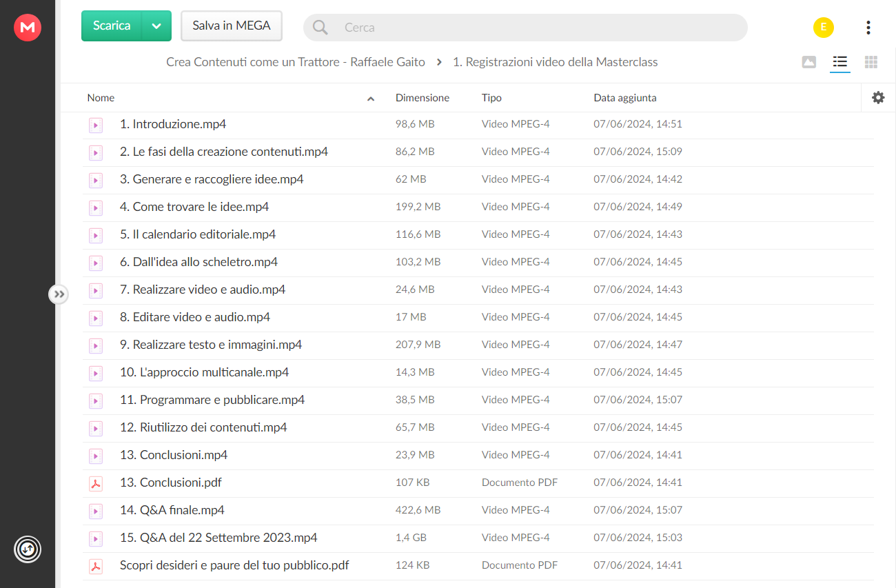Click the Cerca search field
This screenshot has width=896, height=588.
[525, 28]
